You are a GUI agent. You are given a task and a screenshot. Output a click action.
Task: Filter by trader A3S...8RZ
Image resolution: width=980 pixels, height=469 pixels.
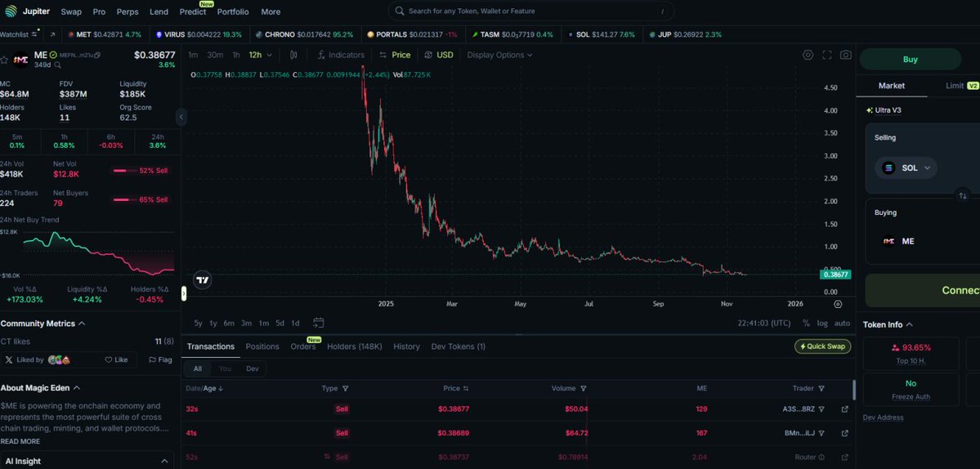pyautogui.click(x=821, y=409)
